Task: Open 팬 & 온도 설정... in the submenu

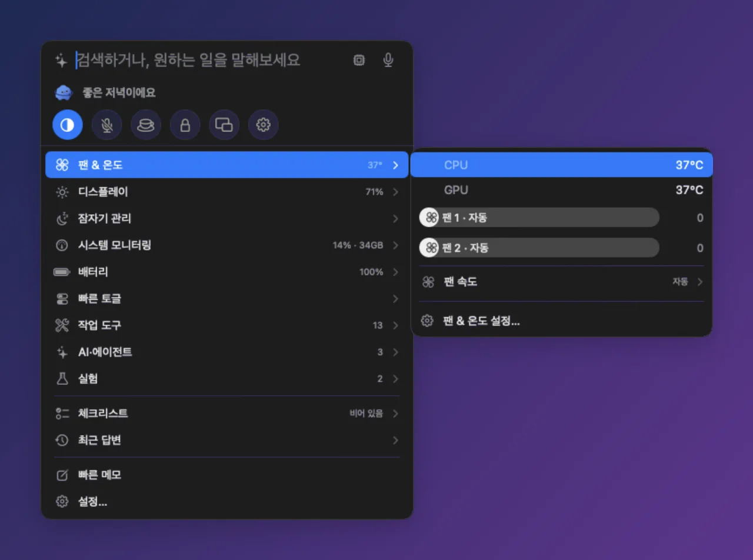Action: (561, 321)
